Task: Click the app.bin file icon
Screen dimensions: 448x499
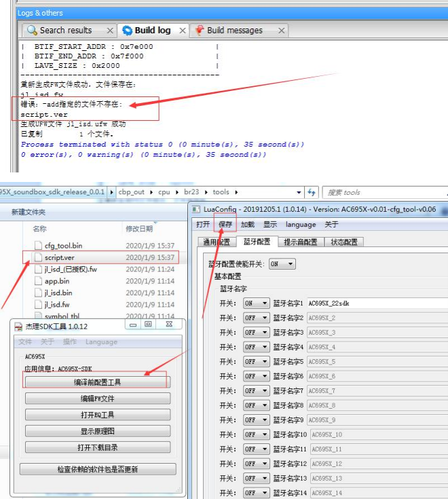Action: (x=38, y=281)
